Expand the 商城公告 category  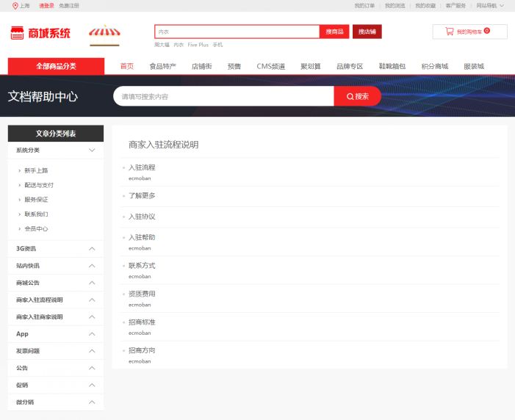tap(92, 283)
